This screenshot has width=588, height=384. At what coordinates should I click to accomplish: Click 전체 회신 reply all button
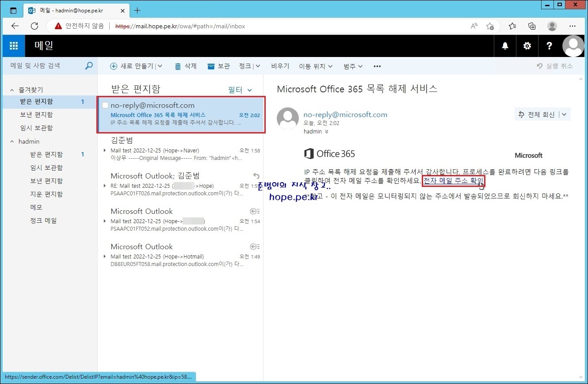537,115
